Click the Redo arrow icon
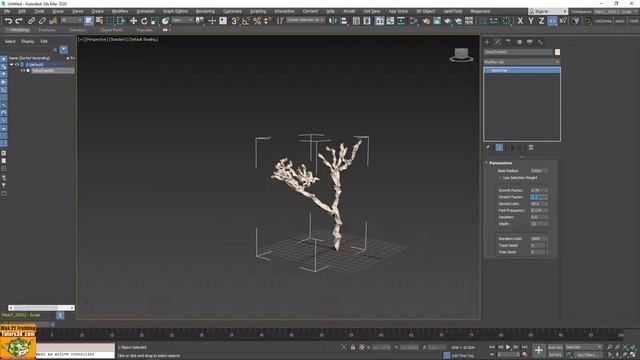 pos(19,21)
